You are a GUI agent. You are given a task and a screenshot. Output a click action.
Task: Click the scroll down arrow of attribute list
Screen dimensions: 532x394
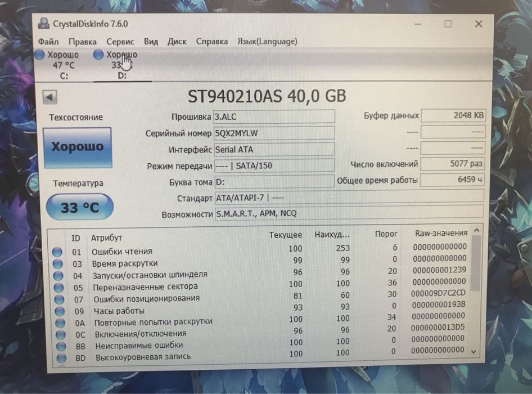(x=474, y=352)
